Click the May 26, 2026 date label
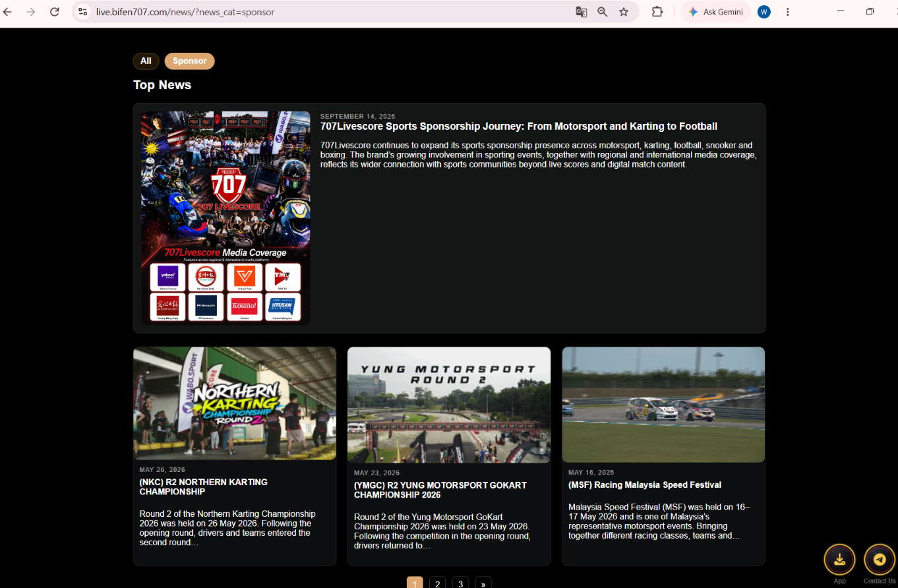This screenshot has height=588, width=898. click(x=162, y=470)
